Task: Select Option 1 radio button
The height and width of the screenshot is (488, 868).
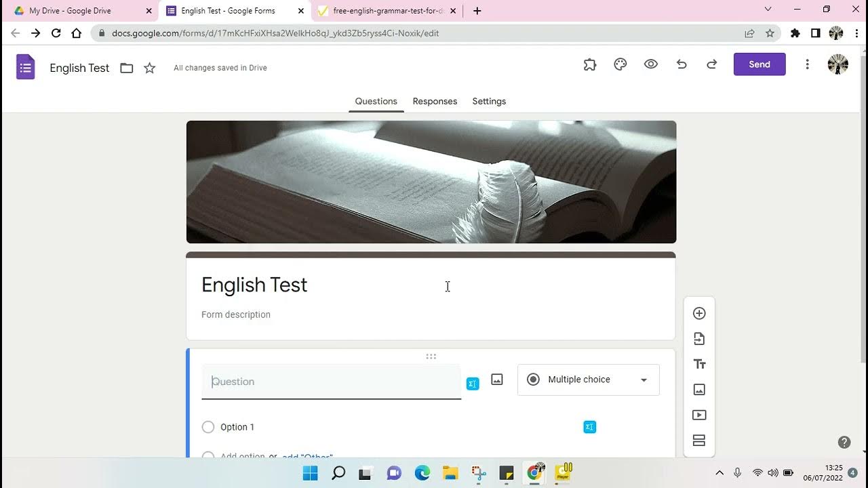Action: pos(208,427)
